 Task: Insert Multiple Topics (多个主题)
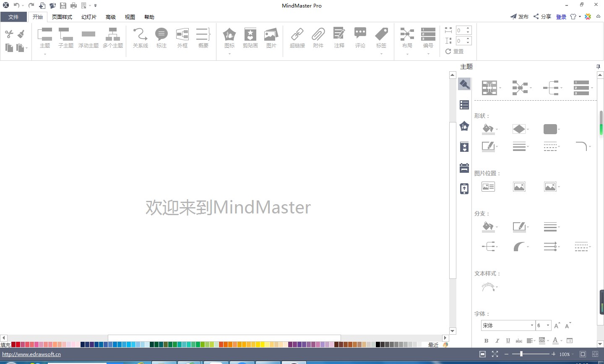(x=113, y=38)
